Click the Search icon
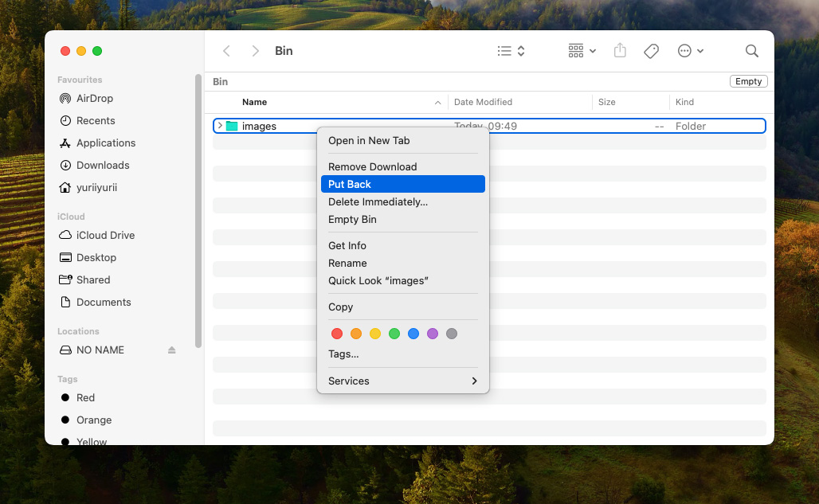The width and height of the screenshot is (819, 504). coord(751,50)
